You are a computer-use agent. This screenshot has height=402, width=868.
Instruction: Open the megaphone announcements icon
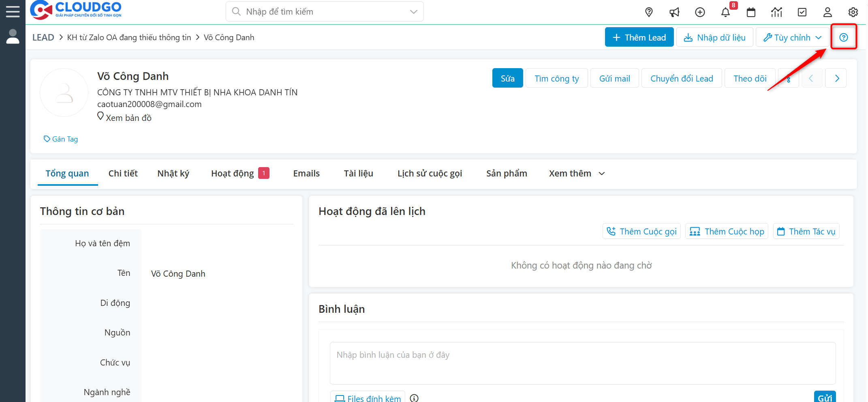tap(674, 12)
